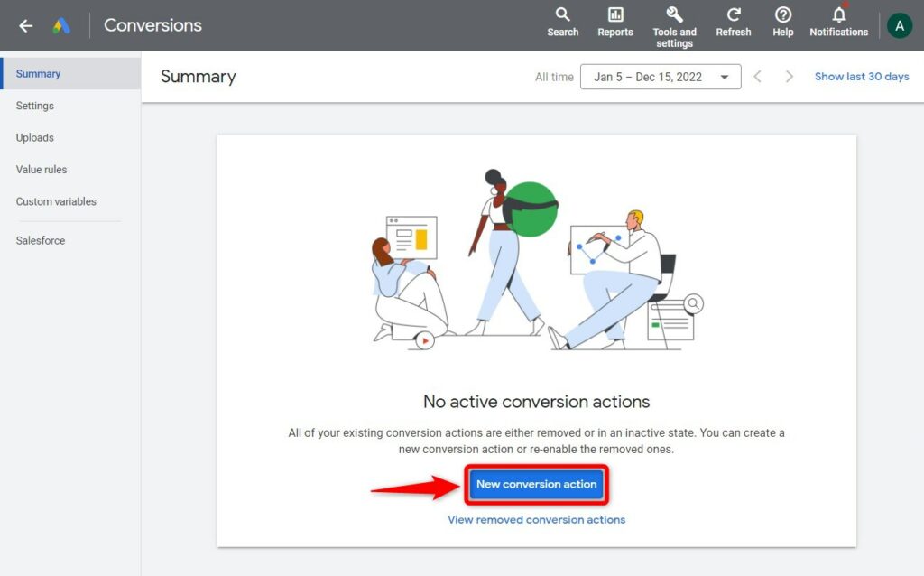Open account avatar A

(900, 25)
